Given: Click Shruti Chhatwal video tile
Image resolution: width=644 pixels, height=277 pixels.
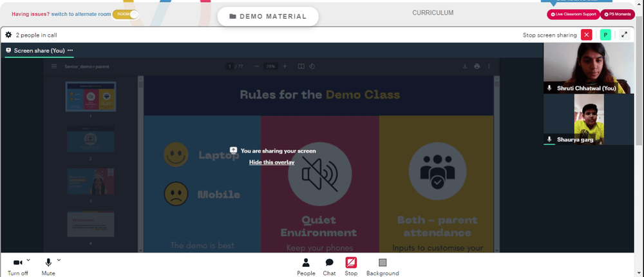Looking at the screenshot, I should click(589, 68).
